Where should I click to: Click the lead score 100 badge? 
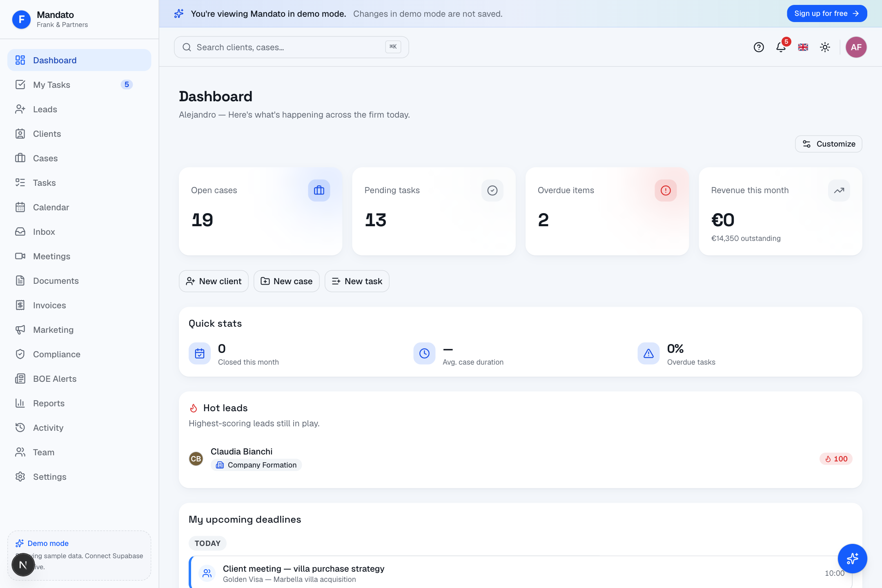[836, 459]
